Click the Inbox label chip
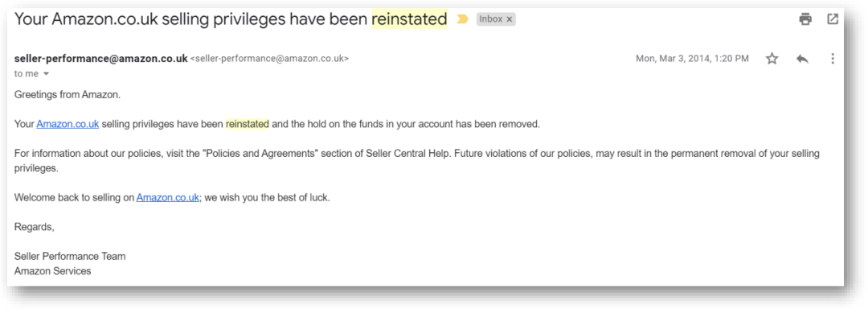Screen dimensions: 868x309 coord(491,19)
